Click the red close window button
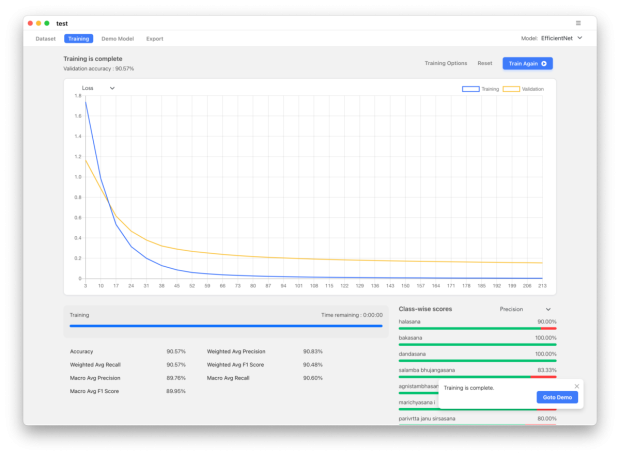This screenshot has width=620, height=456. click(x=30, y=22)
